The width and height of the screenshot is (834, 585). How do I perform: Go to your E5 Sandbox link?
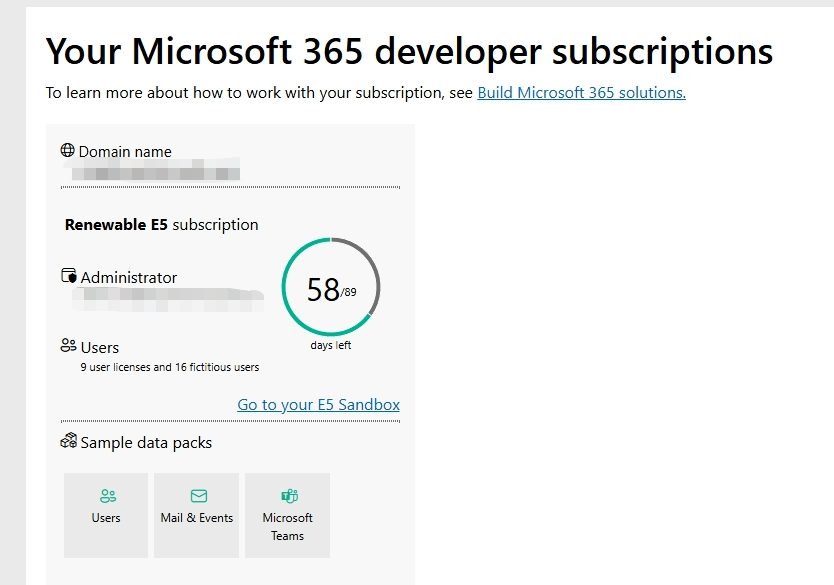[318, 405]
